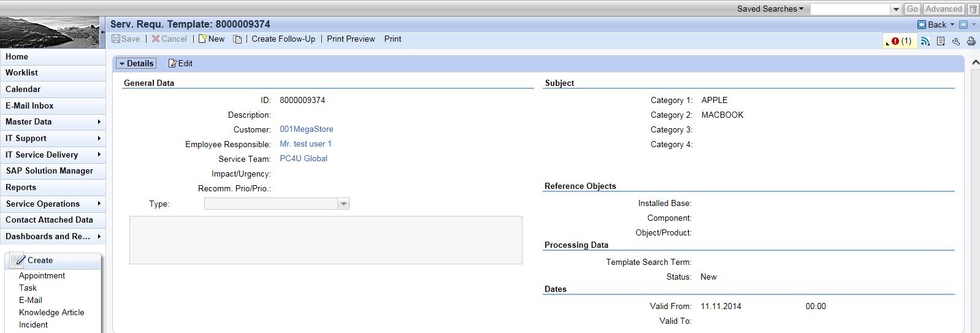The height and width of the screenshot is (333, 980).
Task: Create an Appointment
Action: pyautogui.click(x=42, y=275)
